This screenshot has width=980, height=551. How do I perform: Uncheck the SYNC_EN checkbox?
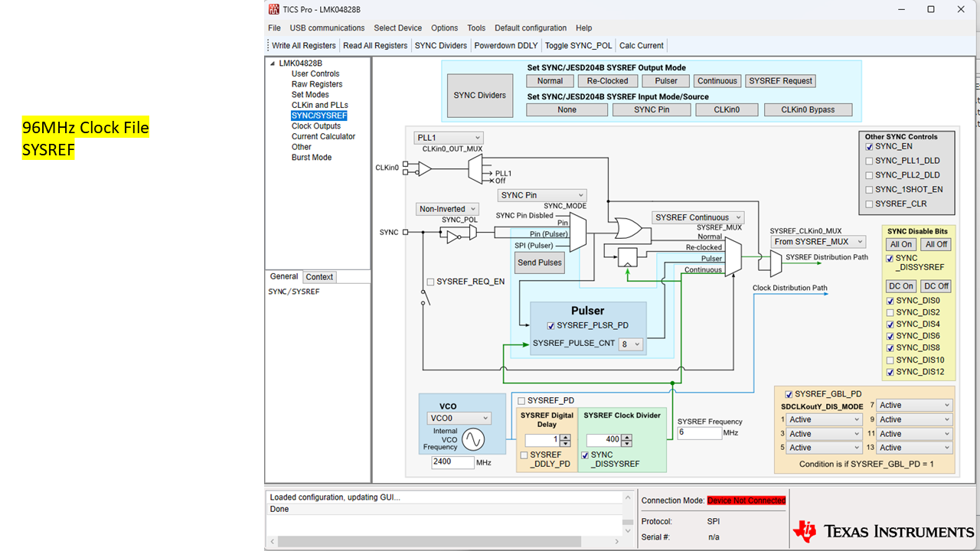[869, 146]
